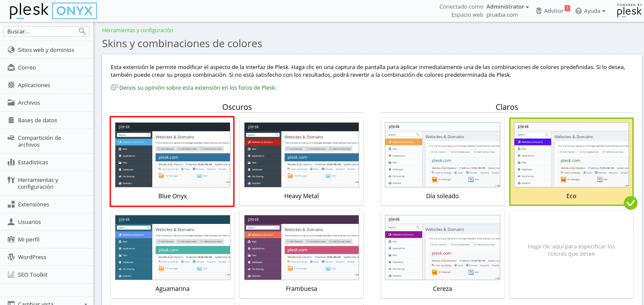Screen dimensions: 644x305
Task: Open Usuarios in sidebar
Action: (47, 222)
